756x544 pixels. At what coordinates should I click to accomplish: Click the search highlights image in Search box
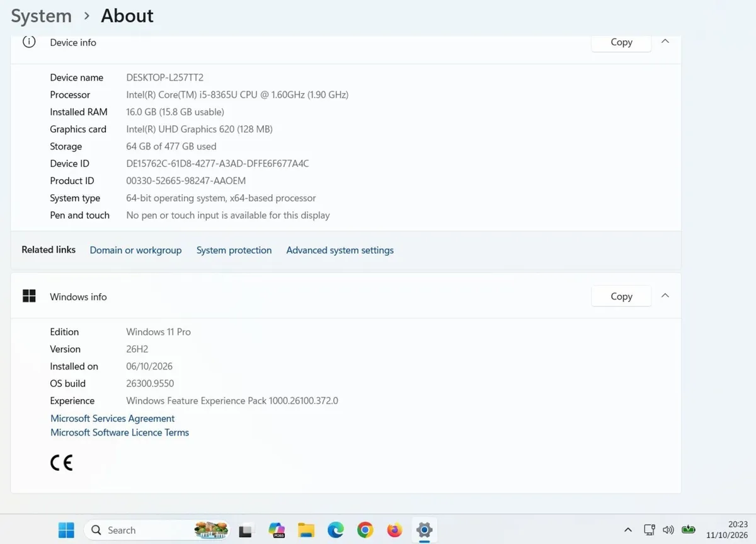[x=211, y=530]
